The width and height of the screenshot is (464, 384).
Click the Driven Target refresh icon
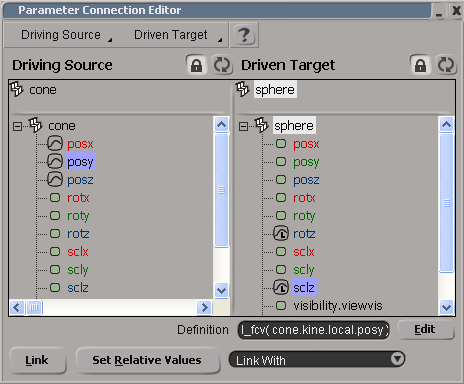[446, 65]
